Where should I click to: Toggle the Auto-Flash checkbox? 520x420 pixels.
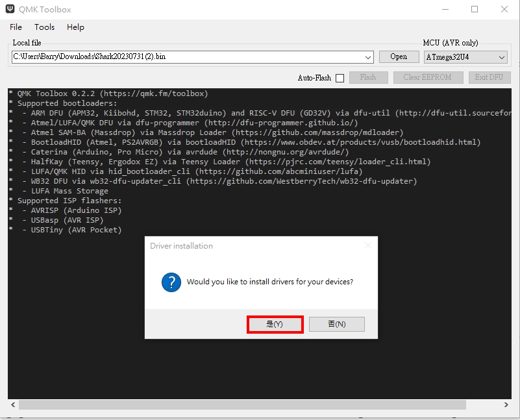(x=340, y=78)
